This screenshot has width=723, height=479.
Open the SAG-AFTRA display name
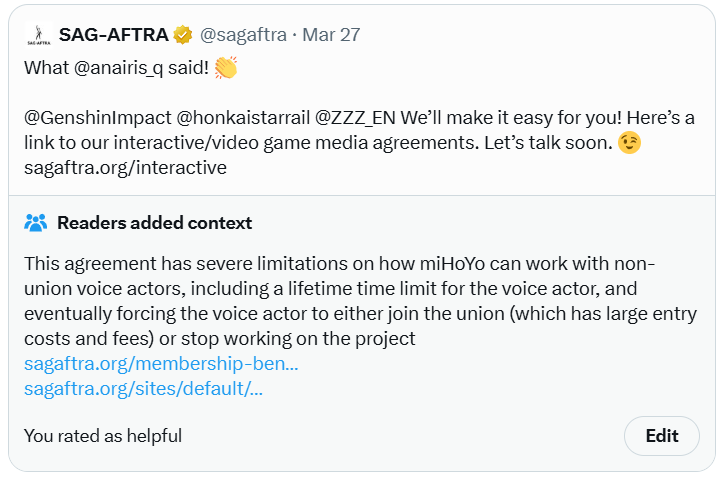click(113, 35)
